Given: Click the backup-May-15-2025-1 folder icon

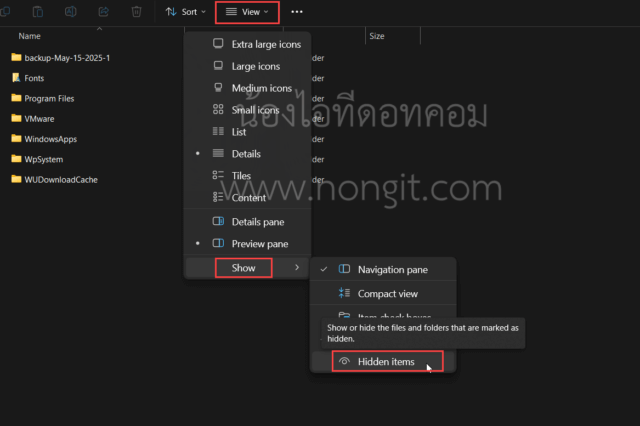Looking at the screenshot, I should click(x=16, y=57).
